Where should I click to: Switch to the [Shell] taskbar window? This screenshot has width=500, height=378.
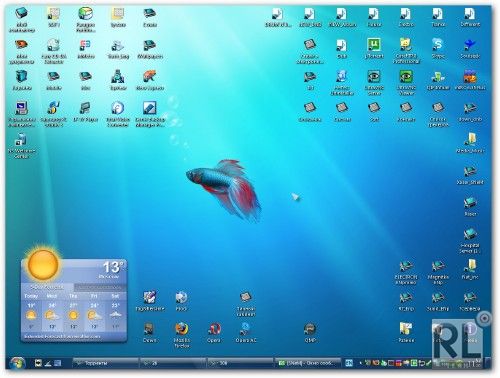[307, 363]
